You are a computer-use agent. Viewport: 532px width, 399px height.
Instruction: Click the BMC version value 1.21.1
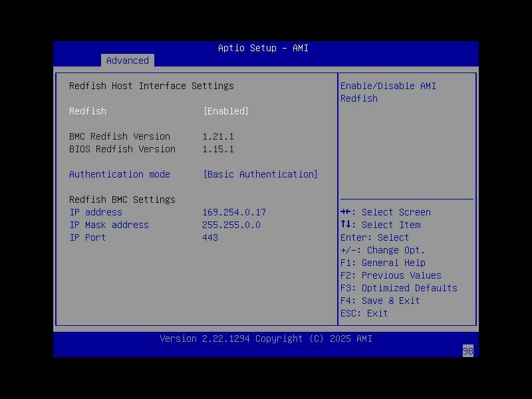218,136
